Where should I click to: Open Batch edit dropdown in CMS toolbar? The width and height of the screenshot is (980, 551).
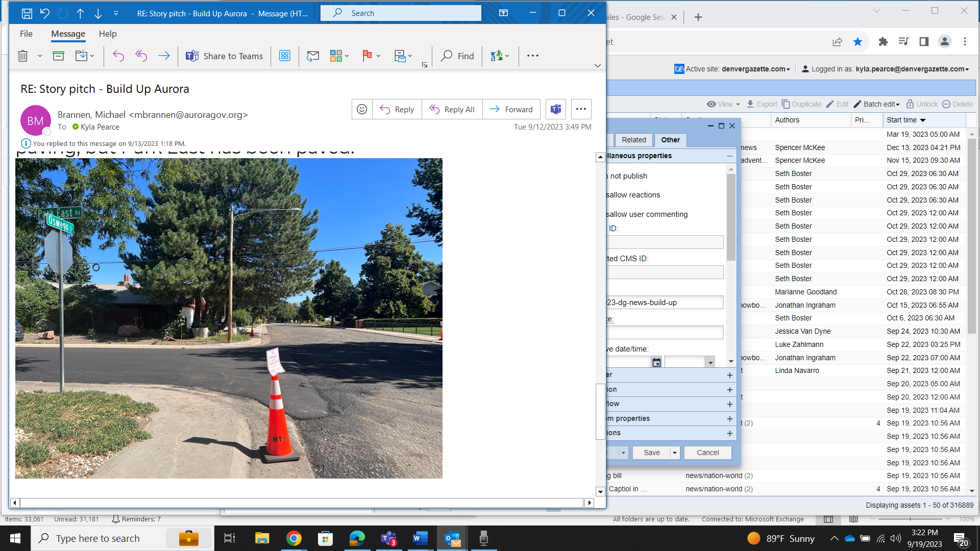coord(876,104)
